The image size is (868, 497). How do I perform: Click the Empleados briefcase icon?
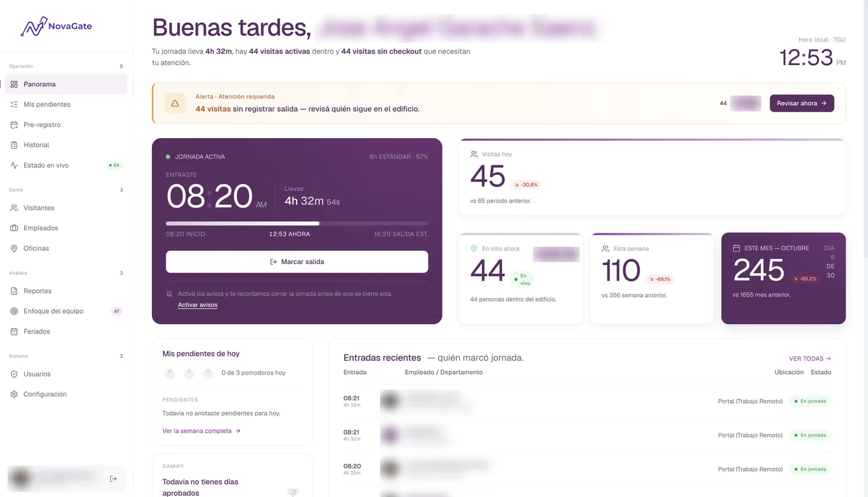click(14, 228)
